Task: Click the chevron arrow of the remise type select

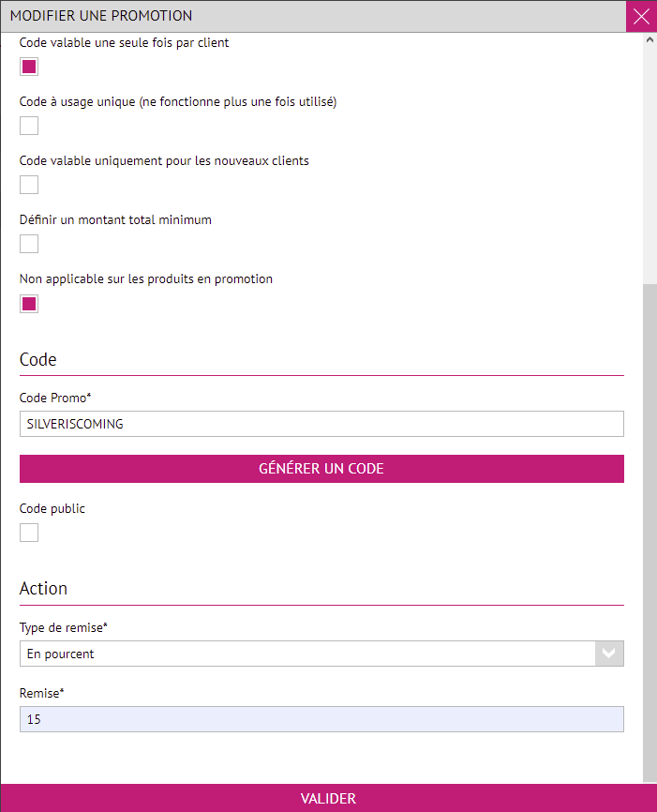Action: pyautogui.click(x=609, y=654)
